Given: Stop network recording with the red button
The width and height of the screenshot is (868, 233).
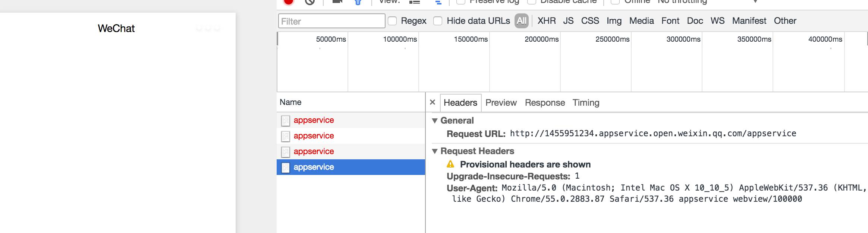Looking at the screenshot, I should (288, 1).
